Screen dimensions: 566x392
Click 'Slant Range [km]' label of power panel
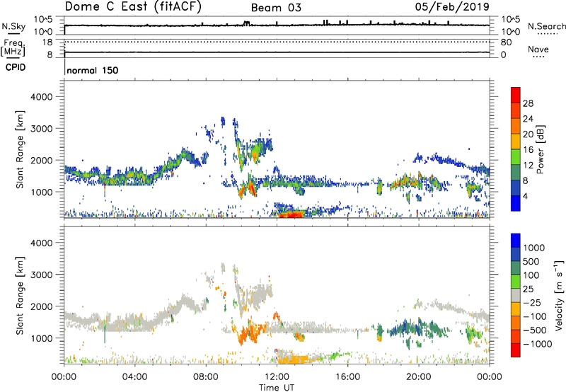(20, 149)
